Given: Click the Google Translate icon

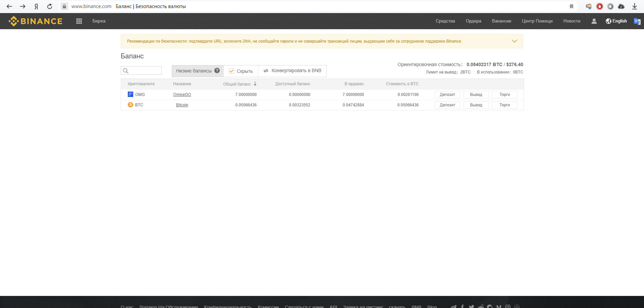Looking at the screenshot, I should [637, 21].
